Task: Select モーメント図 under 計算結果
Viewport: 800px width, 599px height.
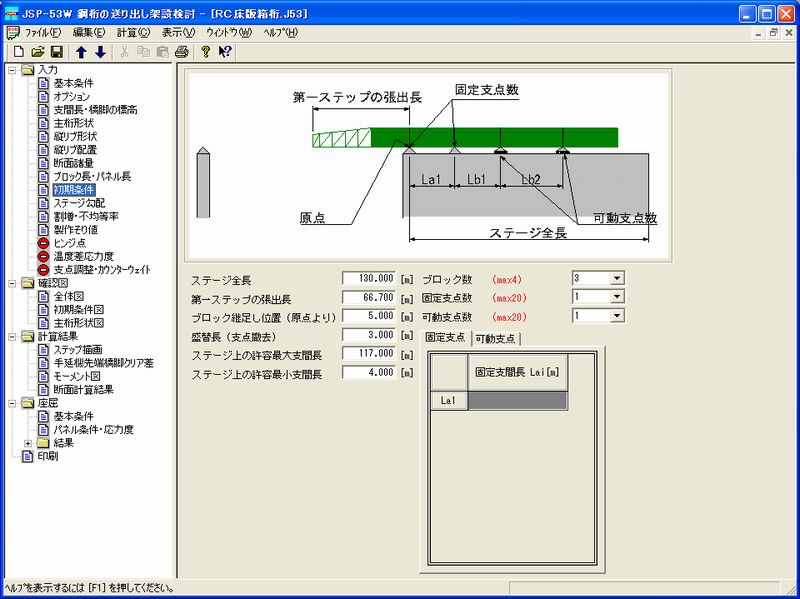Action: tap(78, 376)
